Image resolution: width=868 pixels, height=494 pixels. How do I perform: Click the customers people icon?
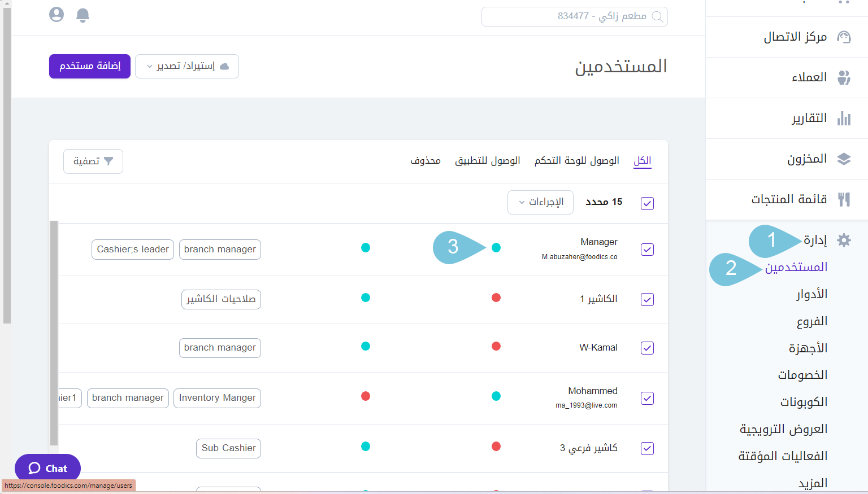[x=844, y=78]
